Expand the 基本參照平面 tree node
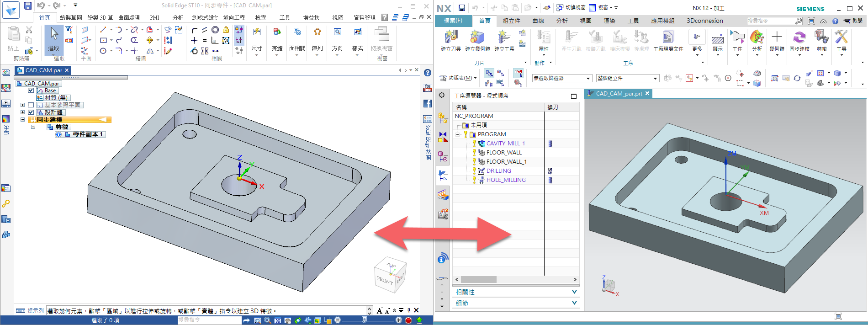868x325 pixels. tap(22, 105)
